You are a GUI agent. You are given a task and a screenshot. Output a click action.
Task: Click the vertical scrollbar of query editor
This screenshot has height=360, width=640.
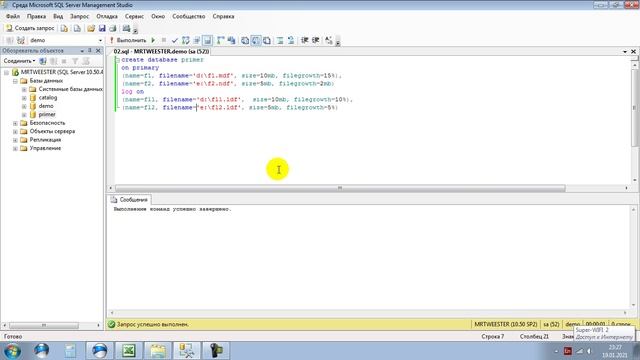pyautogui.click(x=634, y=108)
